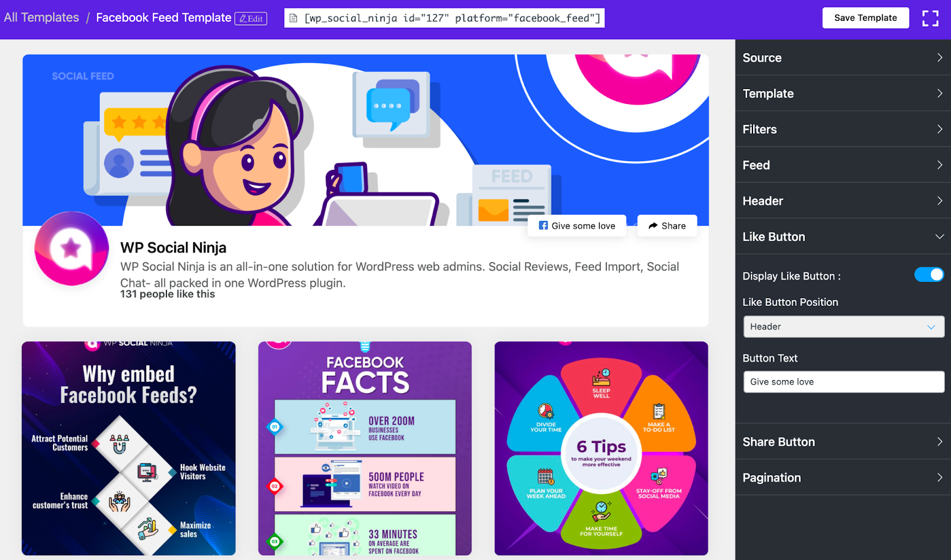The width and height of the screenshot is (951, 560).
Task: Toggle the Display Like Button switch
Action: 929,275
